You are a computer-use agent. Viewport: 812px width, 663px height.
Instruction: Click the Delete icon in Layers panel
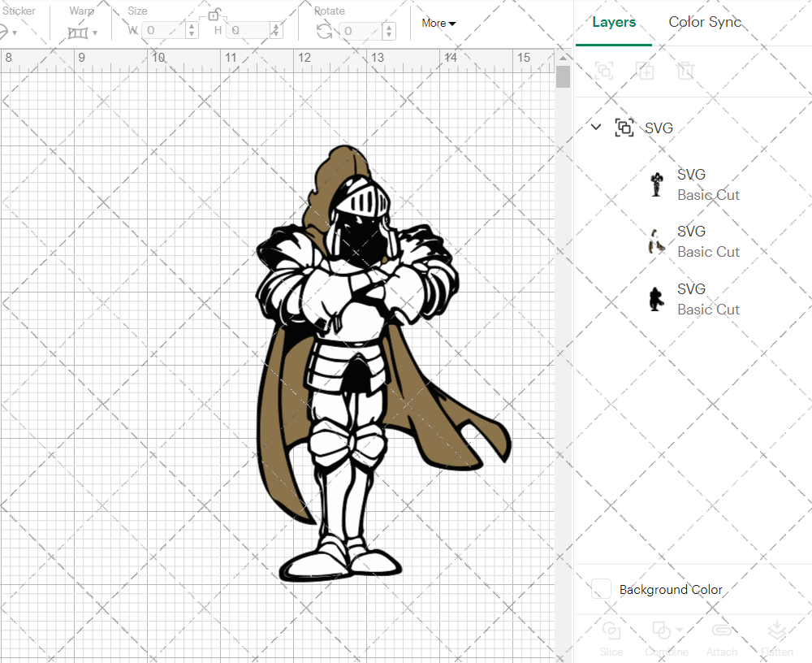tap(685, 71)
